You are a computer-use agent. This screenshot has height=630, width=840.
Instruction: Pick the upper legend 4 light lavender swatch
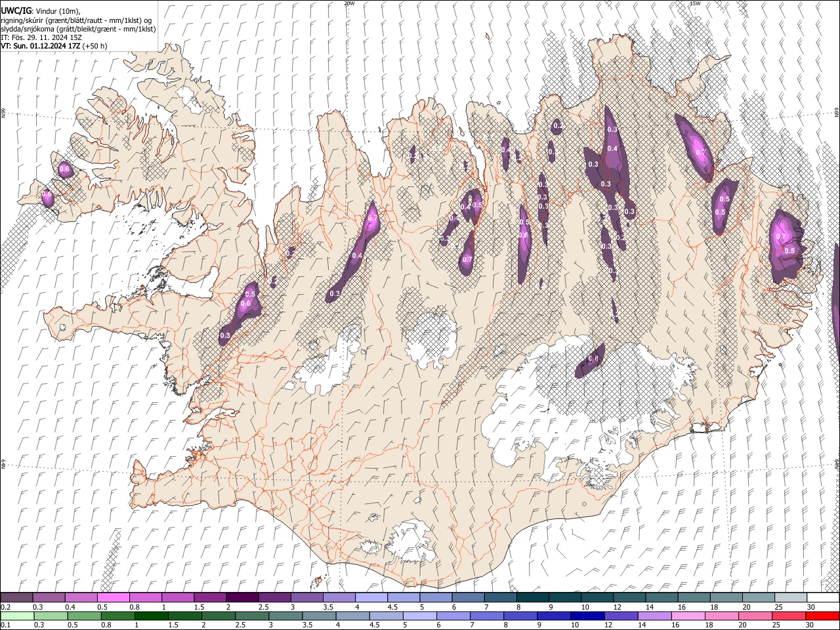pyautogui.click(x=371, y=598)
